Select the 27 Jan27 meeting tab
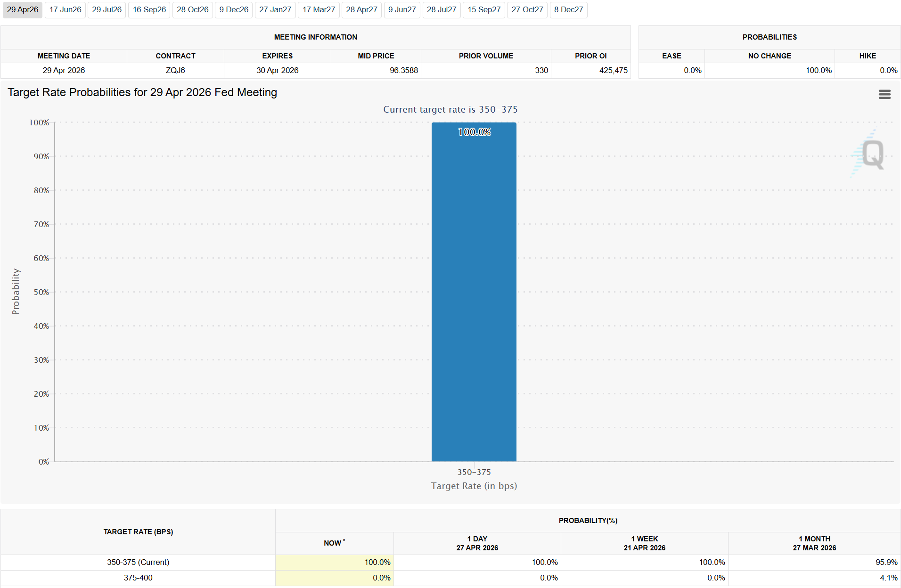The width and height of the screenshot is (901, 588). tap(275, 10)
